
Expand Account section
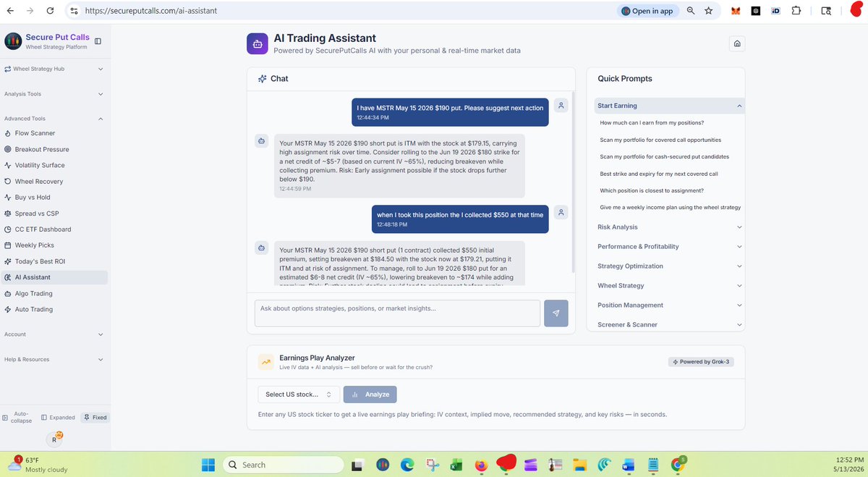tap(54, 334)
